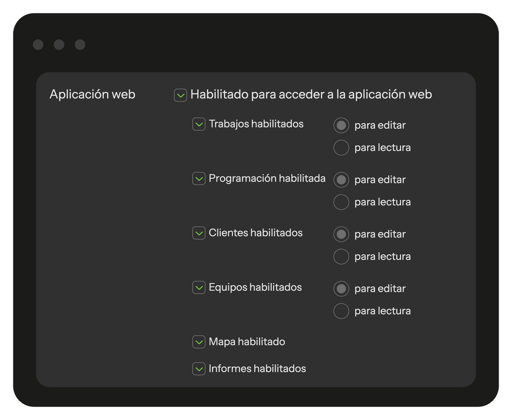Viewport: 512px width, 420px height.
Task: Choose para lectura for Programación habilitada
Action: pyautogui.click(x=341, y=202)
